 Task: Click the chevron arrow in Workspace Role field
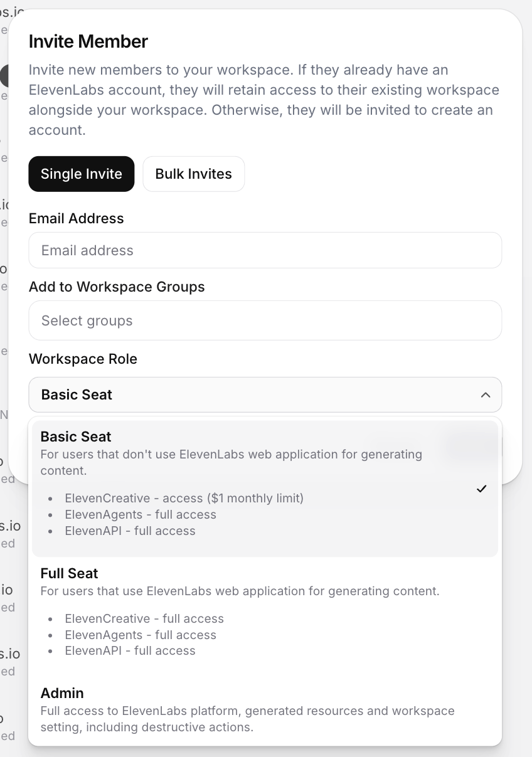(485, 395)
